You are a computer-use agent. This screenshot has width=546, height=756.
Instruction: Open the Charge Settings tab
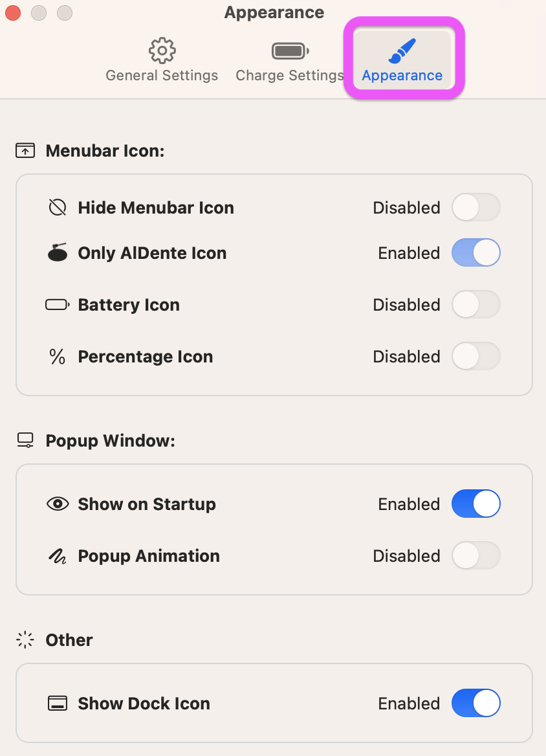click(289, 75)
